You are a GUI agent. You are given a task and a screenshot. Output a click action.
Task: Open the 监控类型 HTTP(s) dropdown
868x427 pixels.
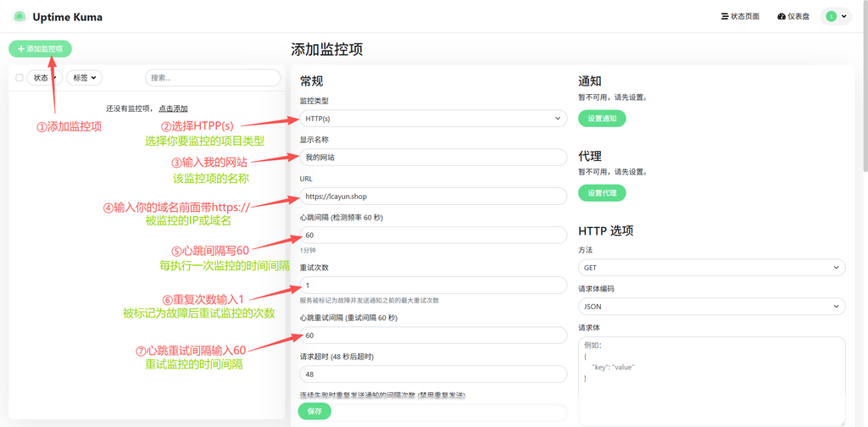coord(433,119)
